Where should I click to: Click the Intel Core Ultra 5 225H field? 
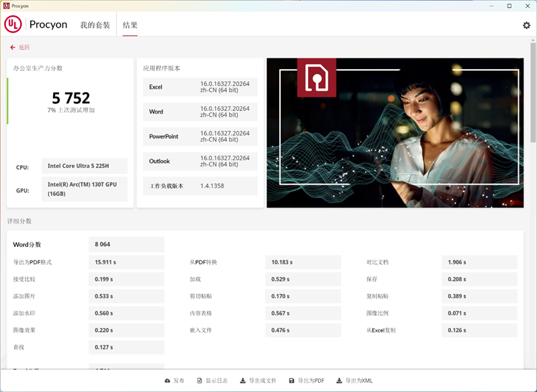pyautogui.click(x=84, y=166)
